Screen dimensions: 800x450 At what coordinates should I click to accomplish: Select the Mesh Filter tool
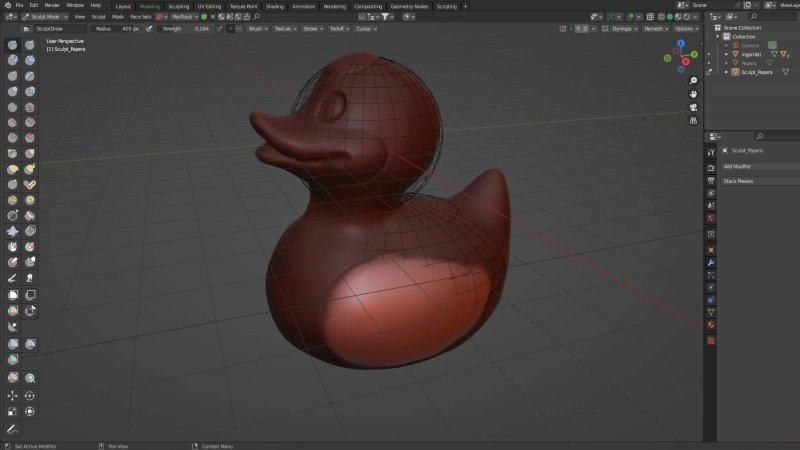12,344
